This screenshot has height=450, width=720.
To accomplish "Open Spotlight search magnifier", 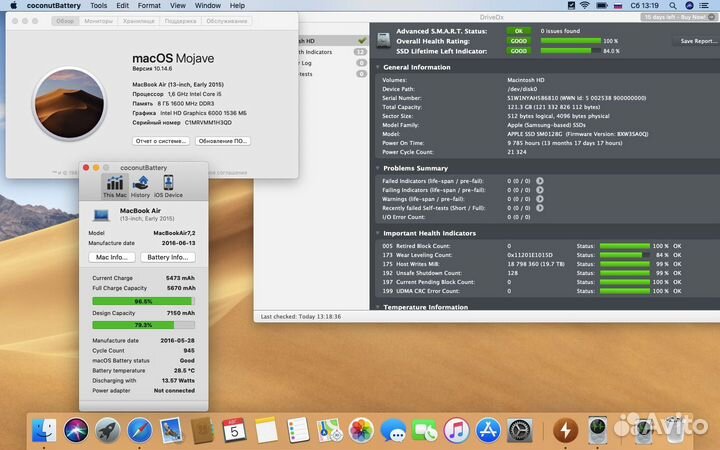I will click(673, 6).
